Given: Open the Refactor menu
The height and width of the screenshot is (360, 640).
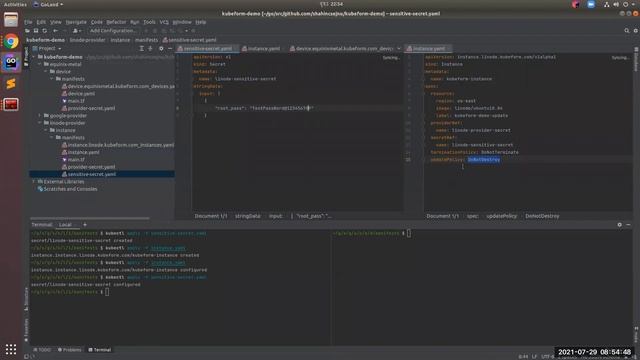Looking at the screenshot, I should 116,22.
